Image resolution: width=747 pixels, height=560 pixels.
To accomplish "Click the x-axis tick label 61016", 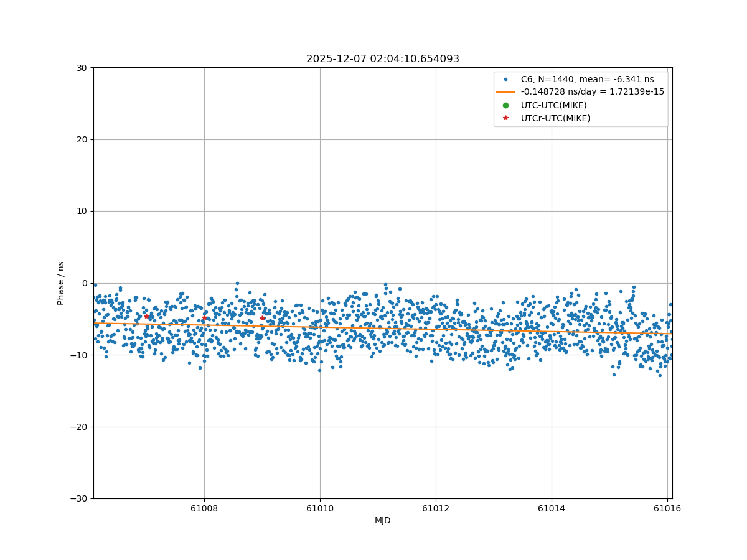I will click(x=667, y=508).
